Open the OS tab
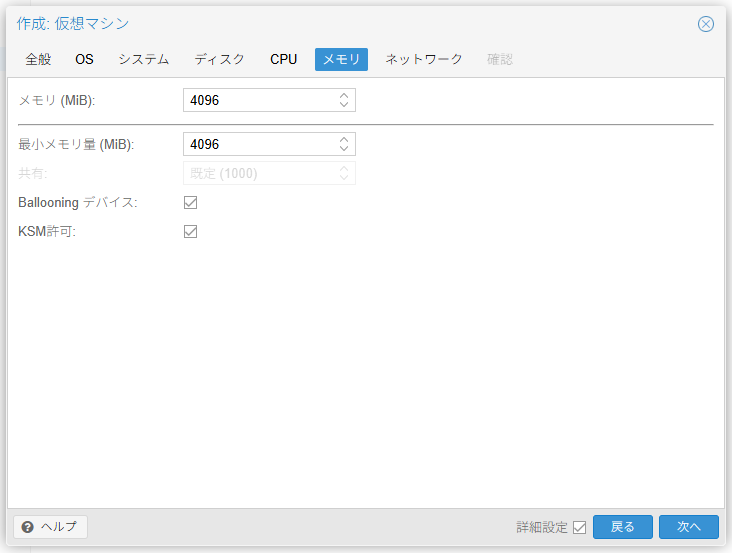732x553 pixels. [x=84, y=59]
